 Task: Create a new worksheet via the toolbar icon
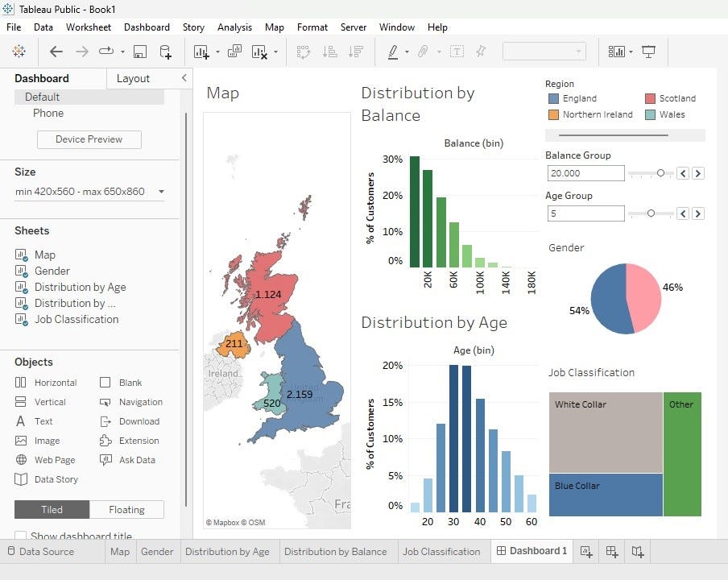(200, 52)
